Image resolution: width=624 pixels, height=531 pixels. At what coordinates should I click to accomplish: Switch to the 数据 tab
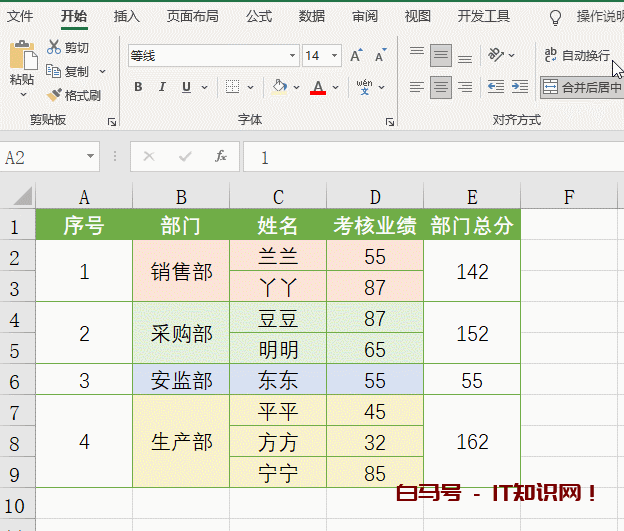312,16
